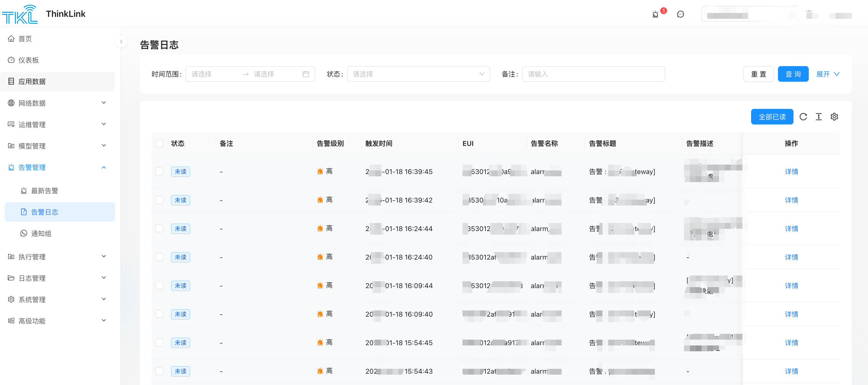Click the 备注 text input field
Screen dimensions: 868x385
point(593,74)
